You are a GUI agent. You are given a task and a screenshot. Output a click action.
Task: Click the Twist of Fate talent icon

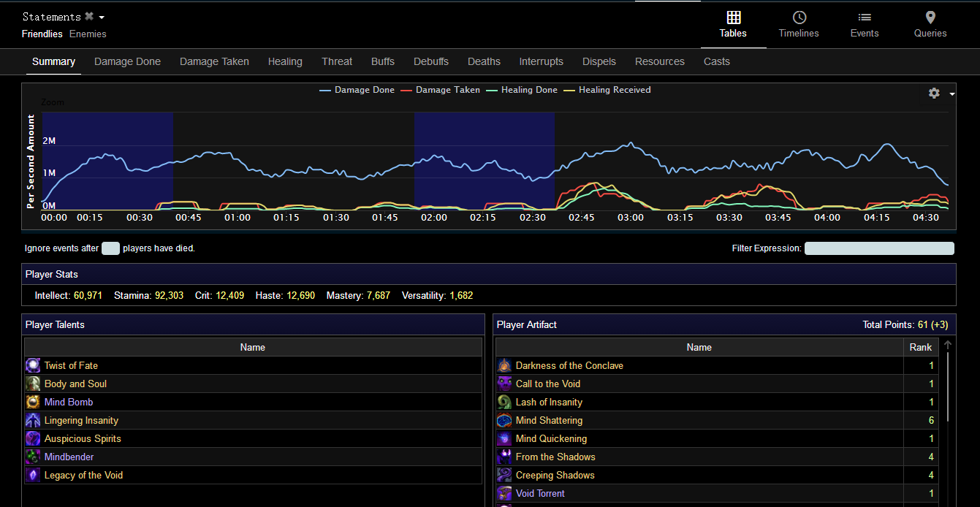[x=33, y=365]
